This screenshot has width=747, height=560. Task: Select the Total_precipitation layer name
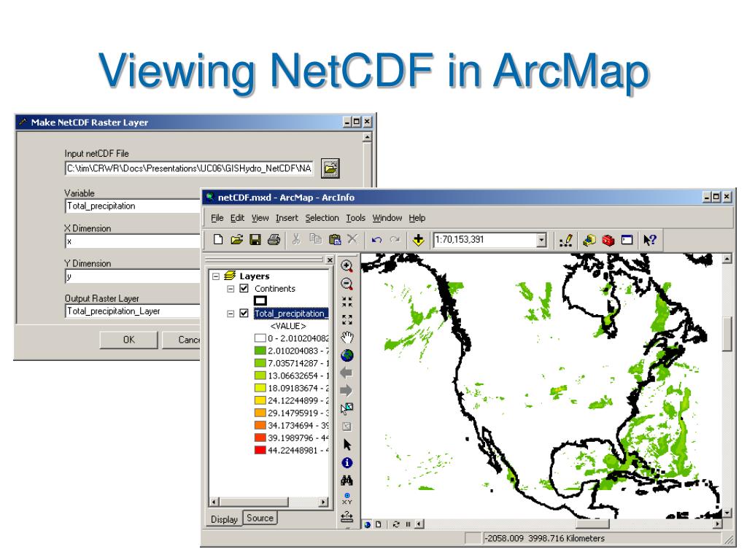291,314
